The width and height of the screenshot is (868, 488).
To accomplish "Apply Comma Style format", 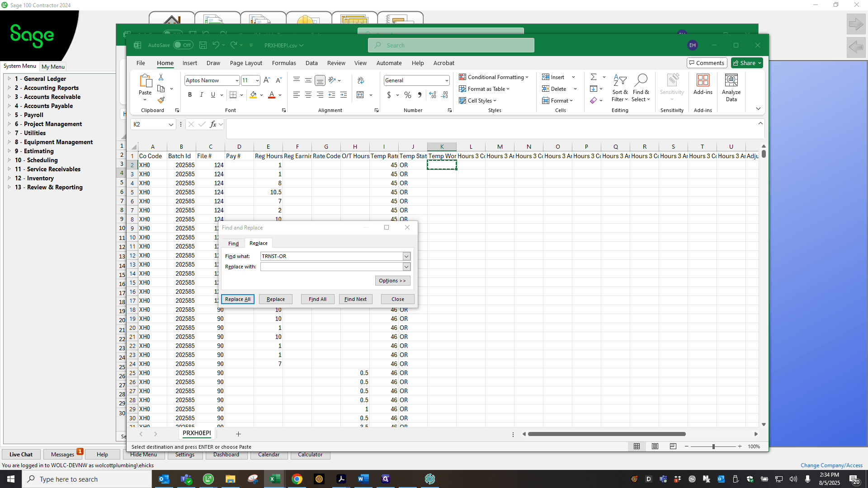I will click(x=420, y=94).
